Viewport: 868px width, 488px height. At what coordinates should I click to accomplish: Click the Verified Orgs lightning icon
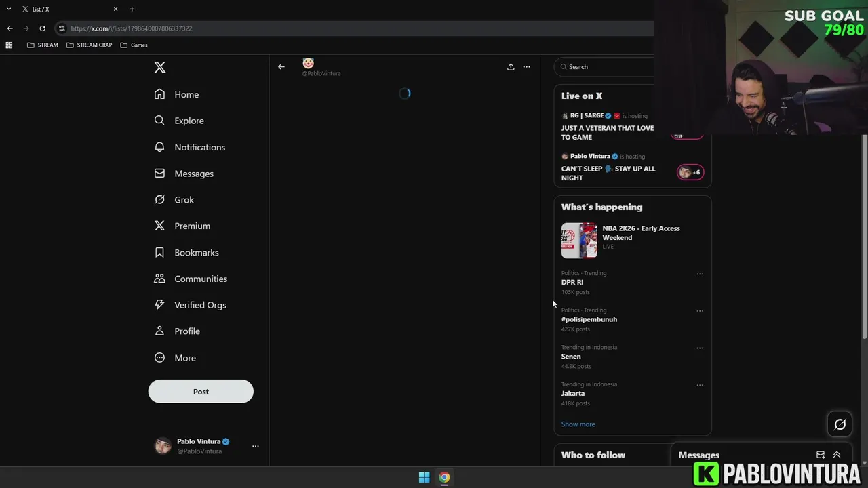[x=159, y=305]
